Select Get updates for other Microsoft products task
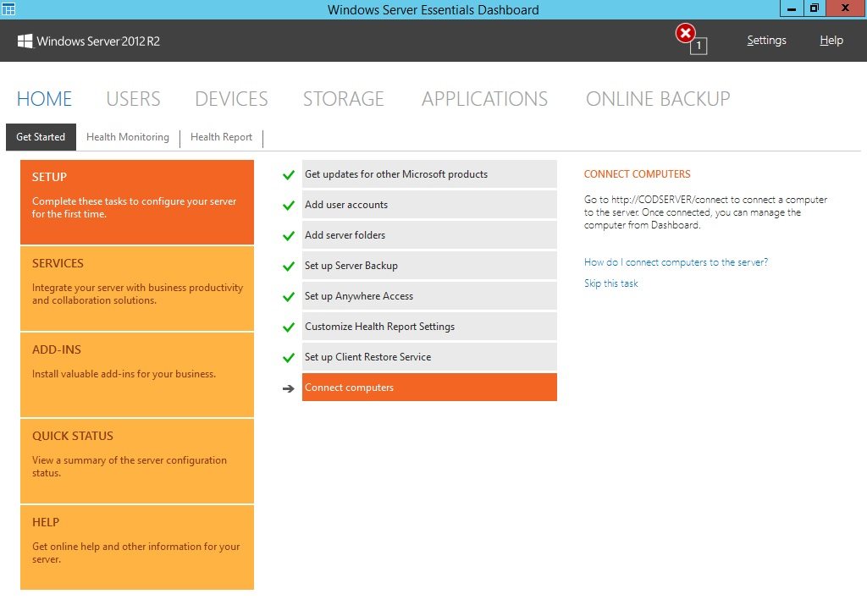 tap(429, 174)
